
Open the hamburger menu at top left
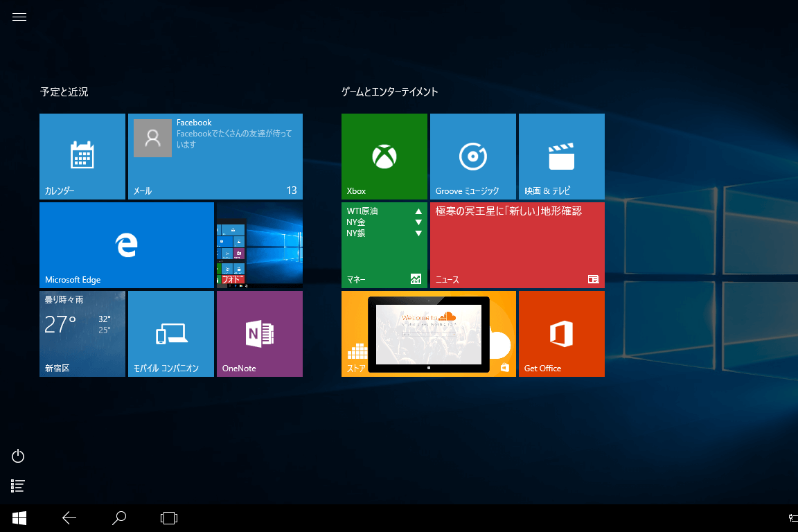click(x=19, y=17)
